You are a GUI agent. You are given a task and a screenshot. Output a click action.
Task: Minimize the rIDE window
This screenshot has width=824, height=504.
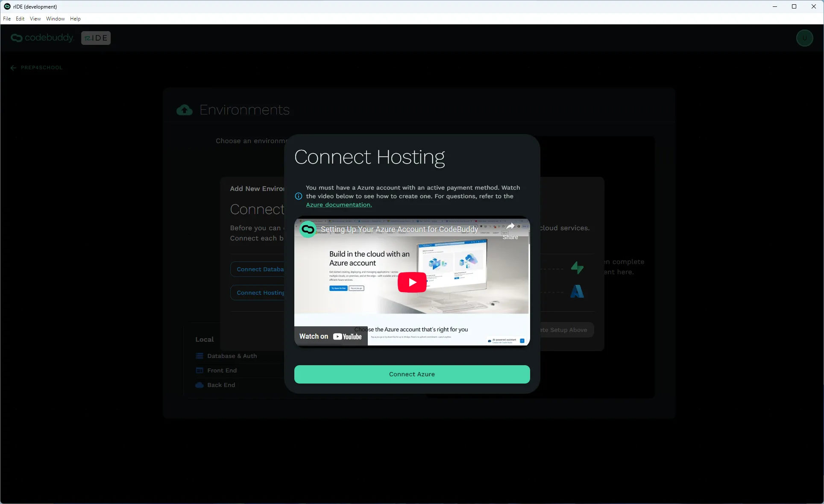click(x=775, y=6)
